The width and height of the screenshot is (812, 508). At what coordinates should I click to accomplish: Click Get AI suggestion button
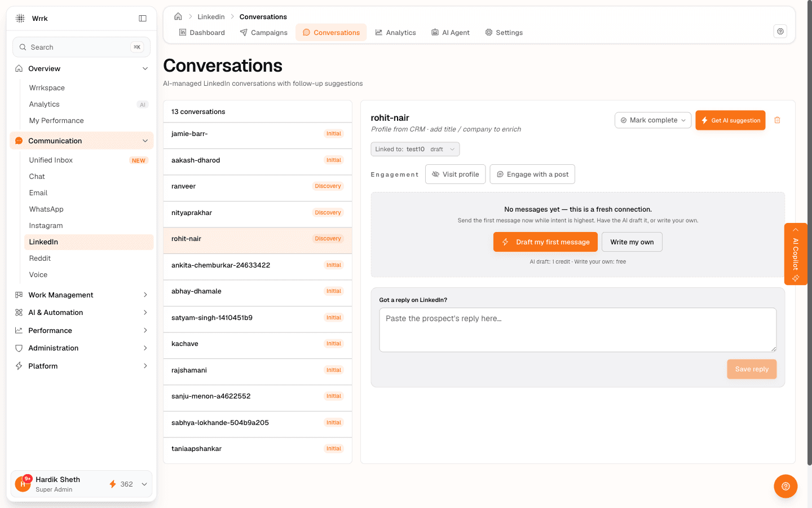click(x=730, y=120)
